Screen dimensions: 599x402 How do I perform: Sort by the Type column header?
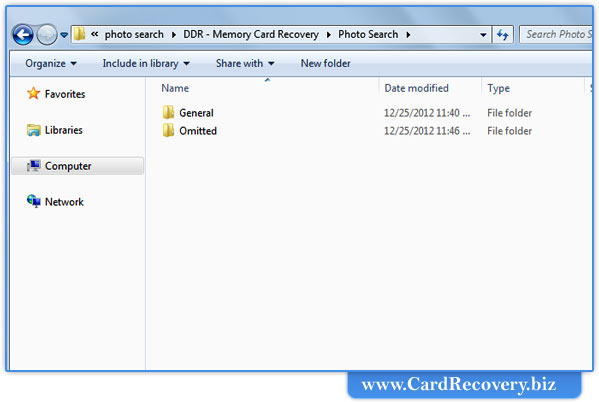pos(498,88)
